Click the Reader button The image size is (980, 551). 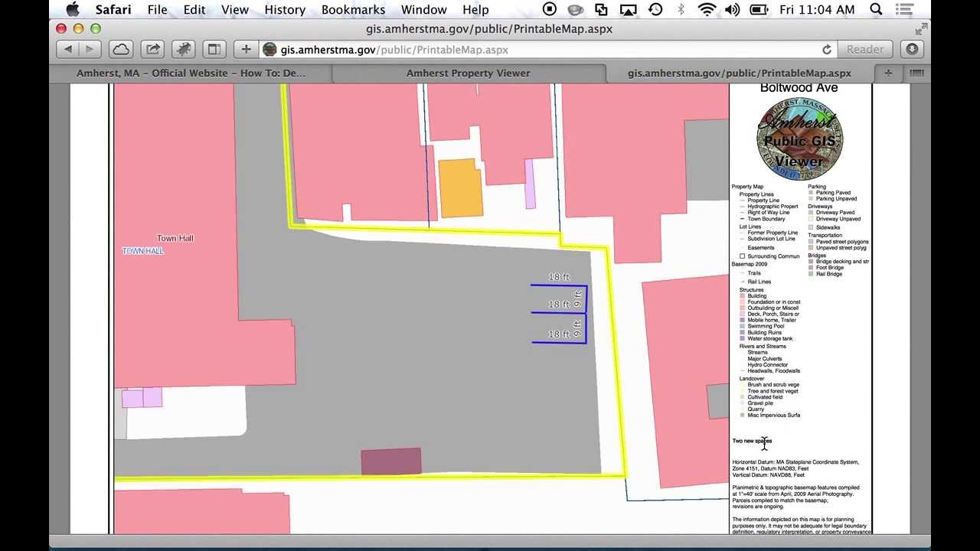864,49
